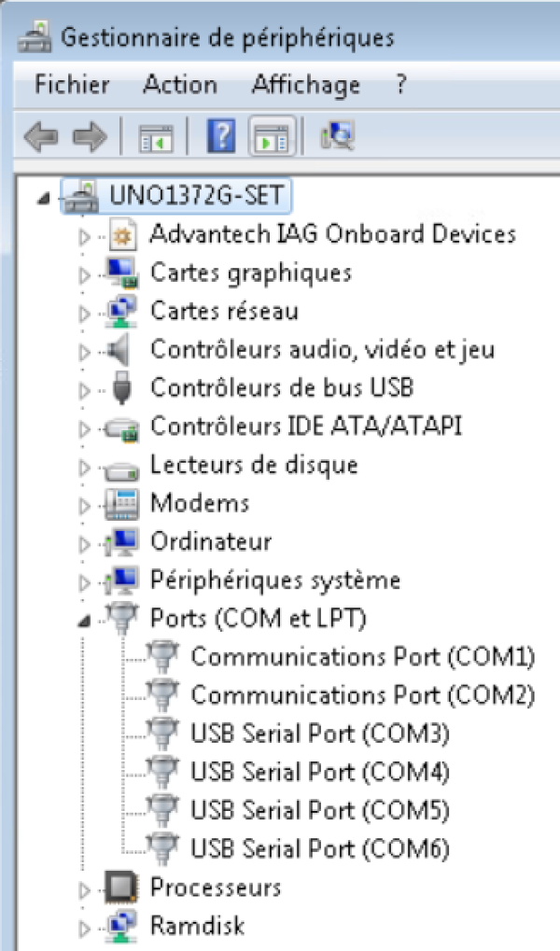560x951 pixels.
Task: Click the show/hide console tree icon
Action: point(156,138)
